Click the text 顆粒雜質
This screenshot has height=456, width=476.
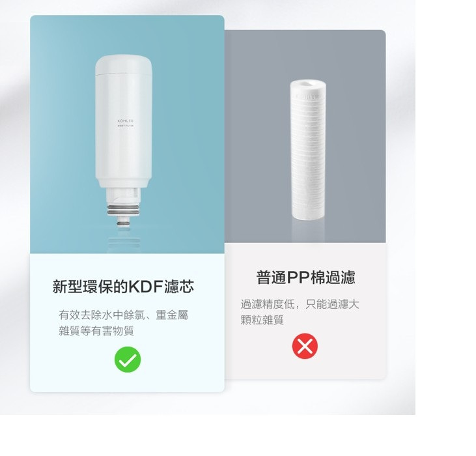tap(262, 320)
